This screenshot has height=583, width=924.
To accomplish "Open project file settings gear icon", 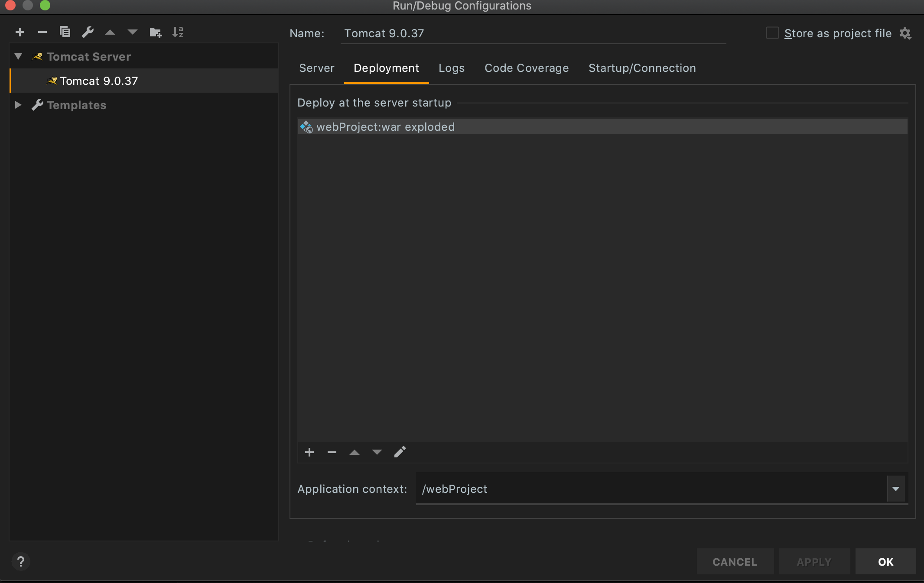I will pos(905,33).
